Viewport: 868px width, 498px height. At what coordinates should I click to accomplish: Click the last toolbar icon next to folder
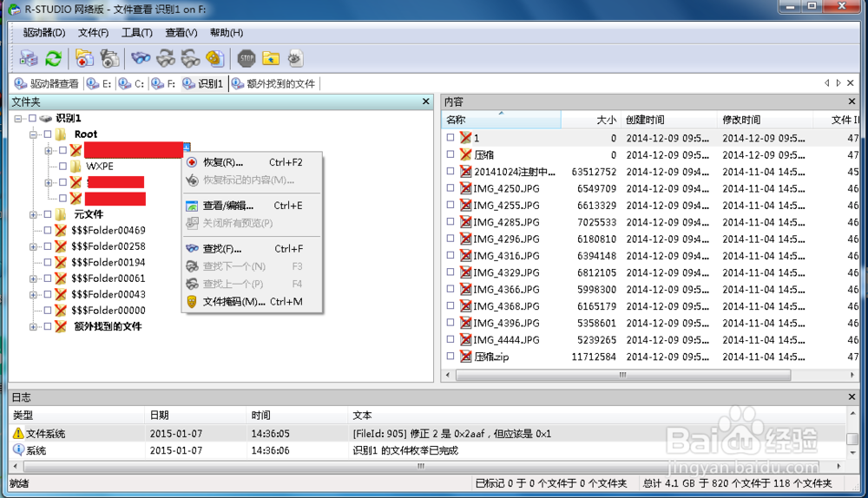point(296,58)
